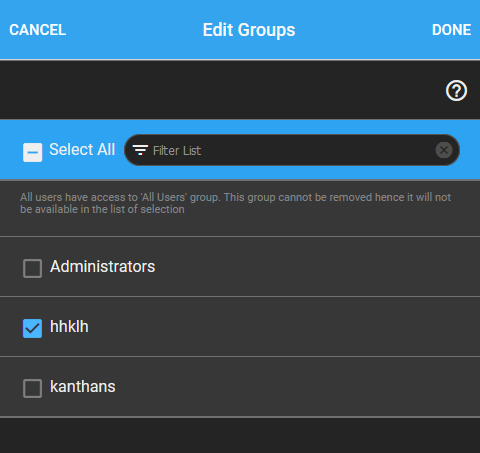Open the help question mark icon
This screenshot has height=453, width=480.
456,90
